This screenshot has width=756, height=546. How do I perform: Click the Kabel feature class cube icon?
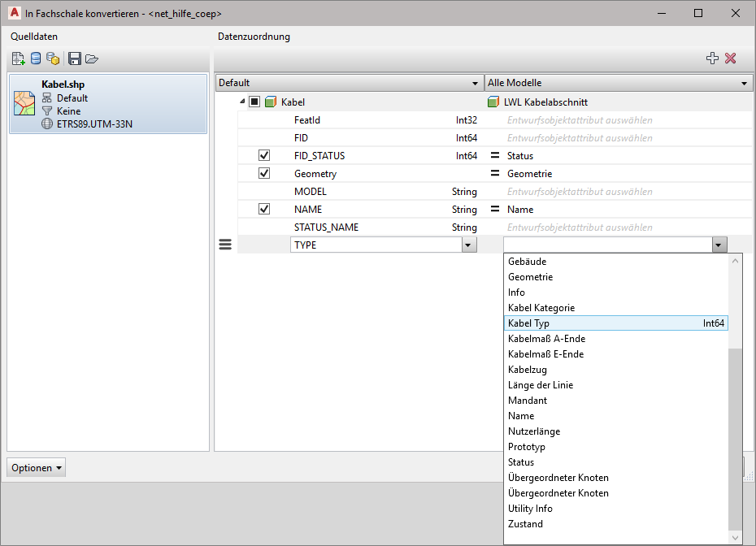[x=271, y=102]
